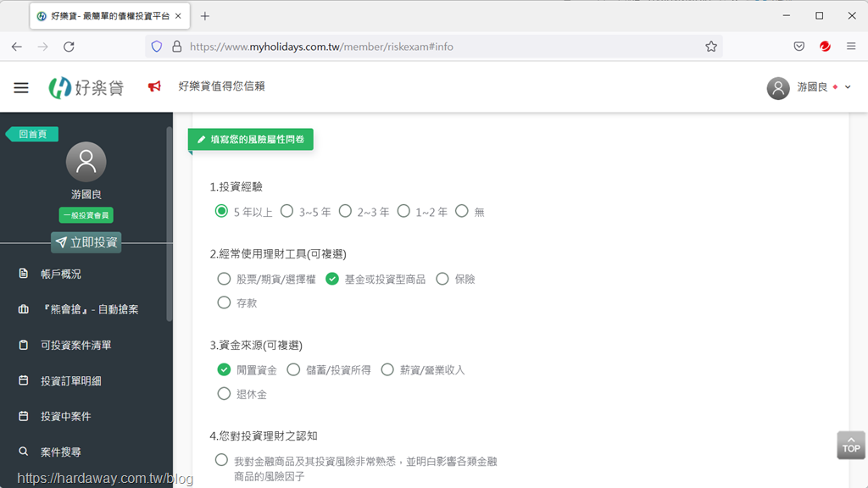868x488 pixels.
Task: Check 存款 option
Action: [224, 302]
